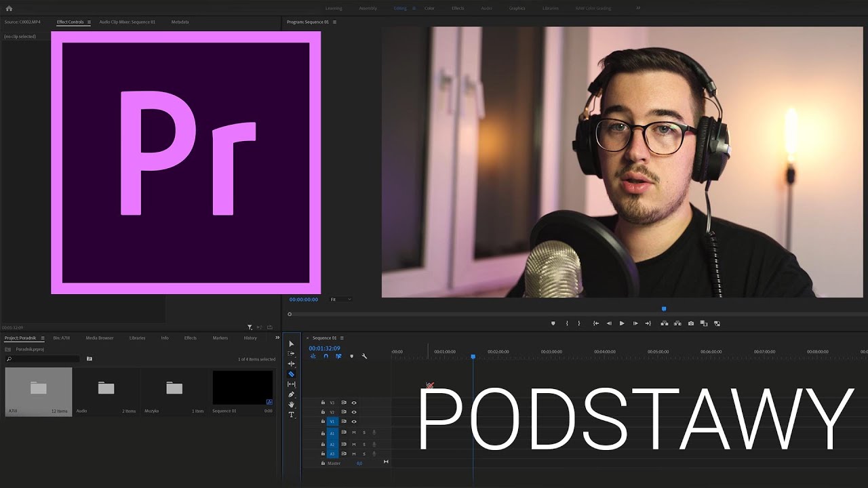Toggle insert sequences as nests option
Image resolution: width=868 pixels, height=488 pixels.
(x=313, y=356)
